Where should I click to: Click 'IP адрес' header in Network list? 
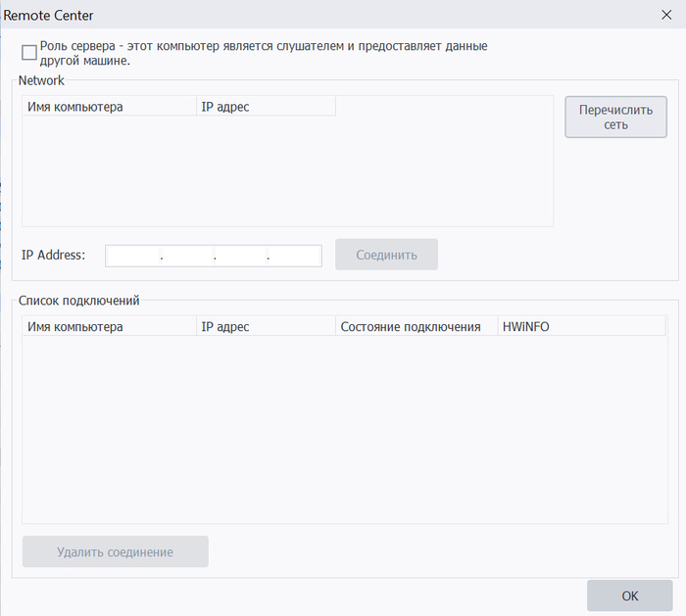[x=266, y=106]
